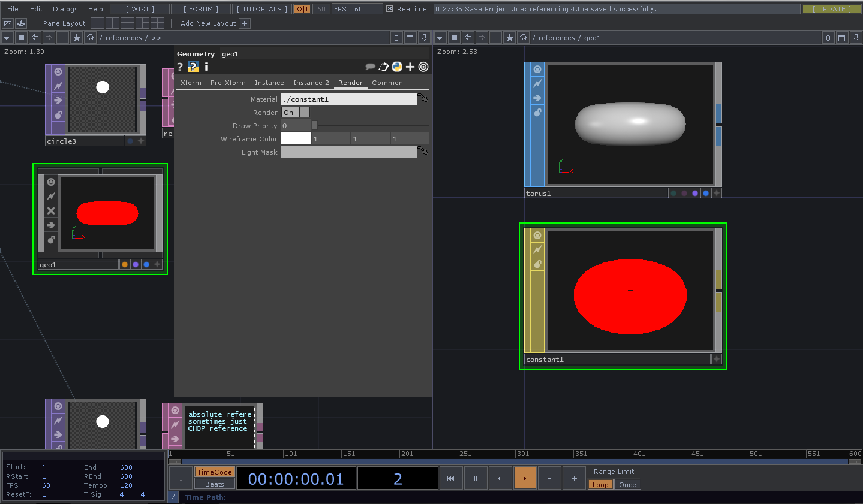Click the bypass X flag on geo1
Viewport: 863px width, 504px height.
[51, 210]
